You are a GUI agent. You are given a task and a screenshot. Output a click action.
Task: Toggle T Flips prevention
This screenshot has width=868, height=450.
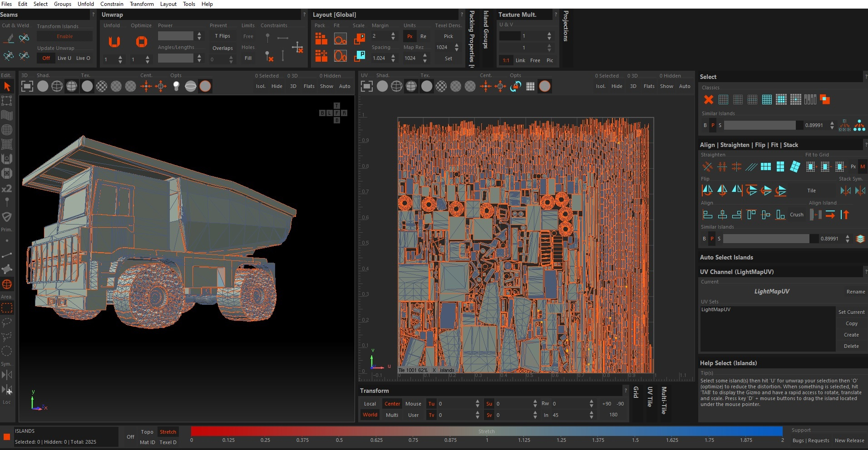pos(222,36)
